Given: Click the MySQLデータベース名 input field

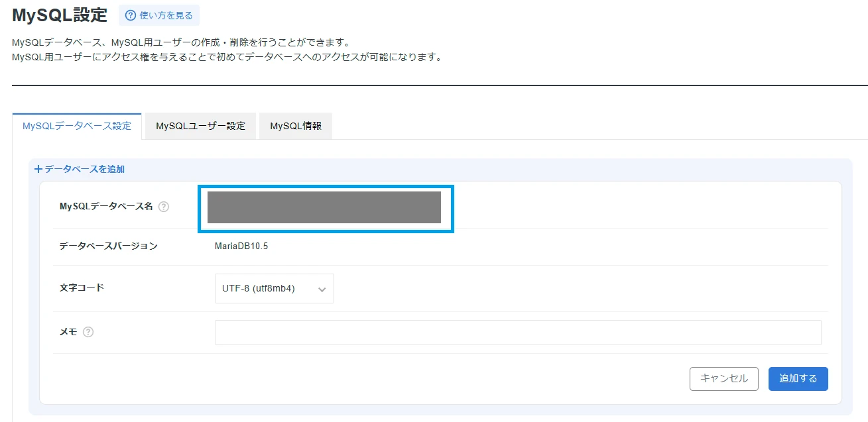Looking at the screenshot, I should coord(324,207).
